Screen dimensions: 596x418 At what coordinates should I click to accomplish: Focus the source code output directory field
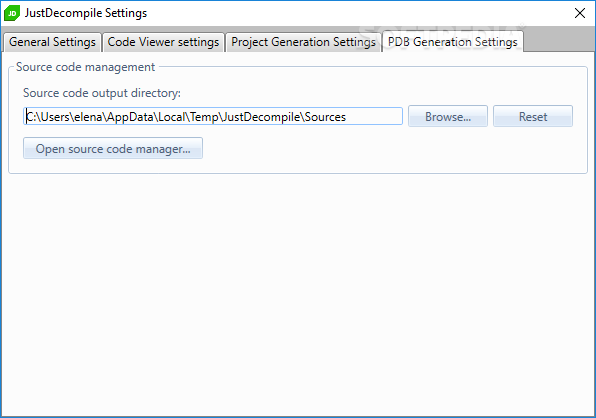click(213, 116)
